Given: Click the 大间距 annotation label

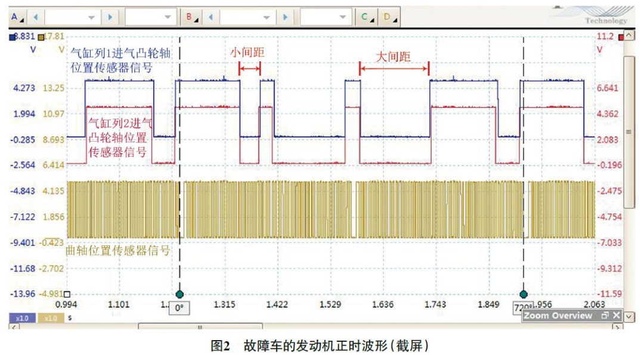Looking at the screenshot, I should tap(394, 57).
